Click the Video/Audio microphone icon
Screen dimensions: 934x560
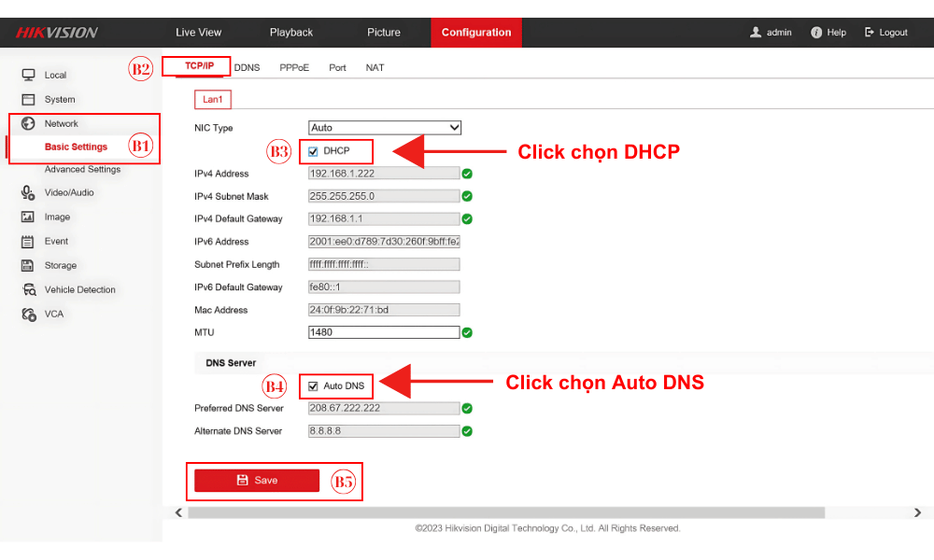pos(28,192)
